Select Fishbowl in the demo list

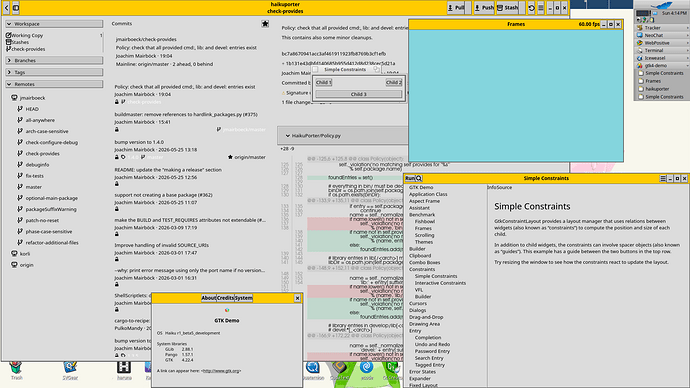pos(425,222)
